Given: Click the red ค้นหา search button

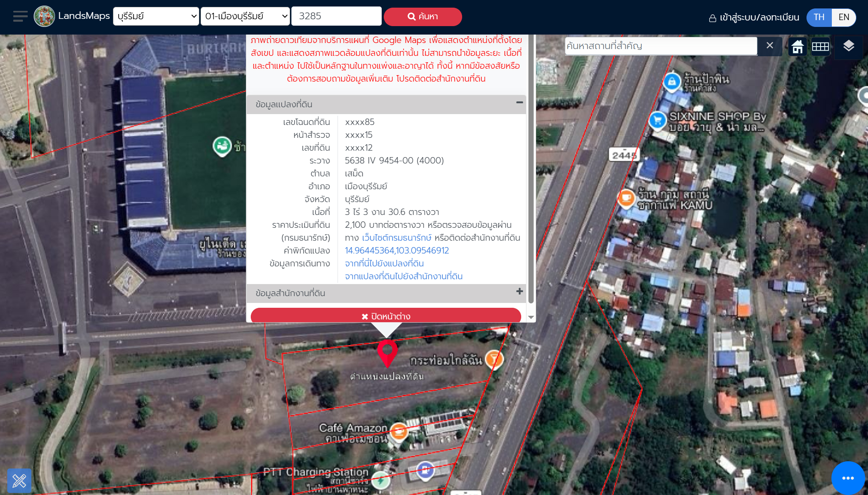Looking at the screenshot, I should point(422,16).
